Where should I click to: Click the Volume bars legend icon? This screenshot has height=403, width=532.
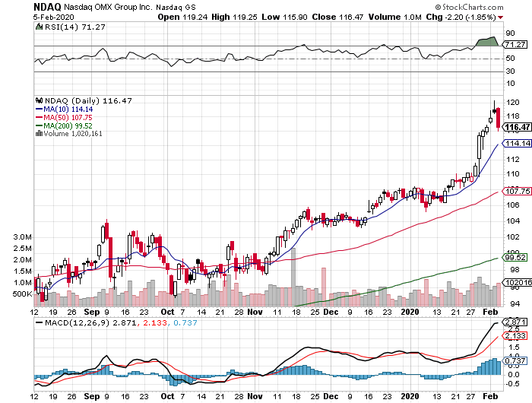(x=40, y=134)
